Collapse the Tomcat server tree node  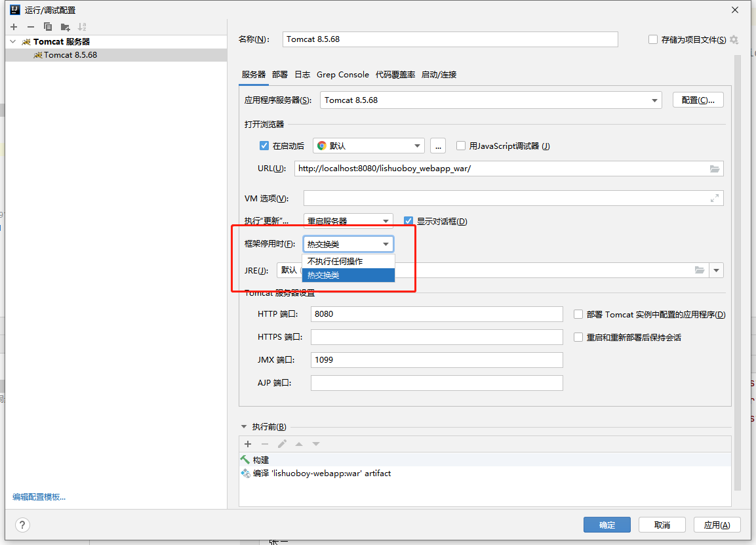(x=13, y=41)
